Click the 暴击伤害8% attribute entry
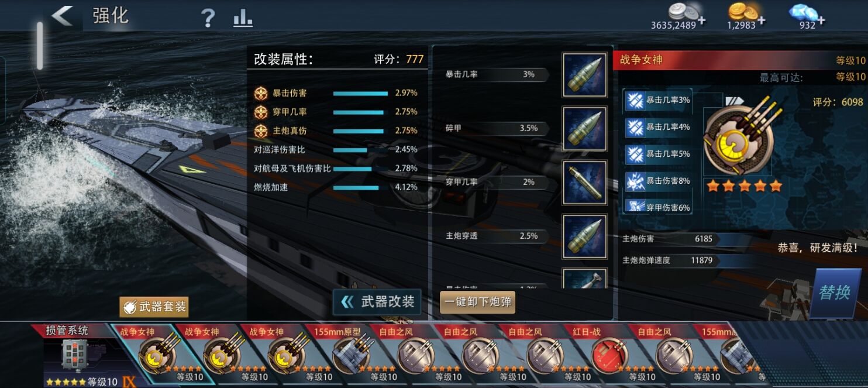The width and height of the screenshot is (868, 388). pyautogui.click(x=659, y=181)
